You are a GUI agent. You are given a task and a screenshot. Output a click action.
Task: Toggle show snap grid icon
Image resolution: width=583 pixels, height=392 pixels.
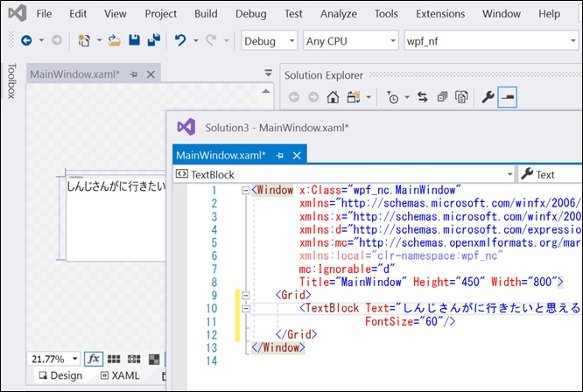[114, 359]
